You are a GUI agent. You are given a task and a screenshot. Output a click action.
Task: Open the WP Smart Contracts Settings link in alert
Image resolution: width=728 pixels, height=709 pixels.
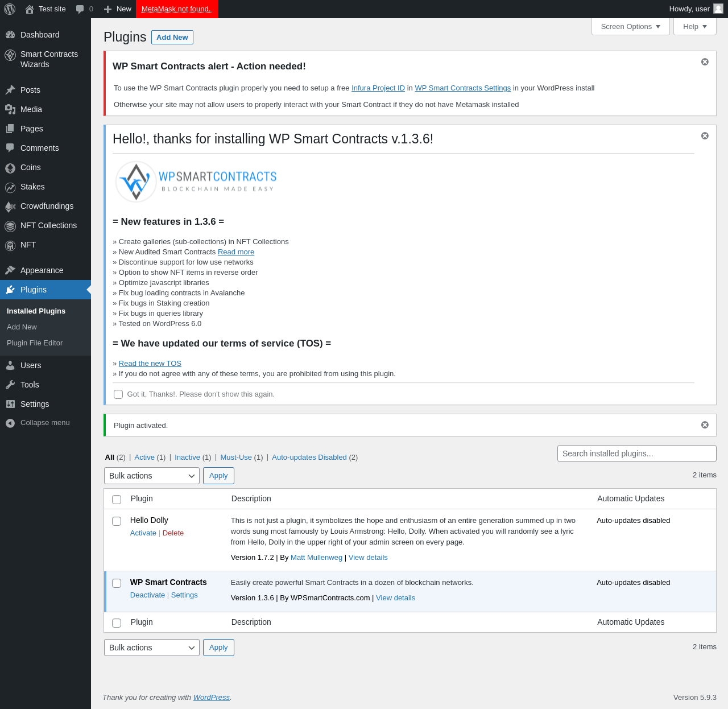[462, 88]
